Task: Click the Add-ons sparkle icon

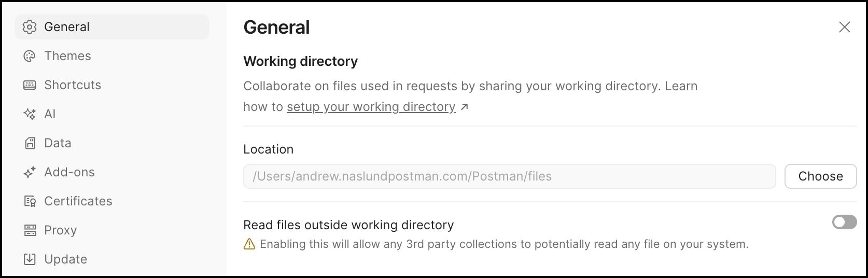Action: tap(30, 172)
